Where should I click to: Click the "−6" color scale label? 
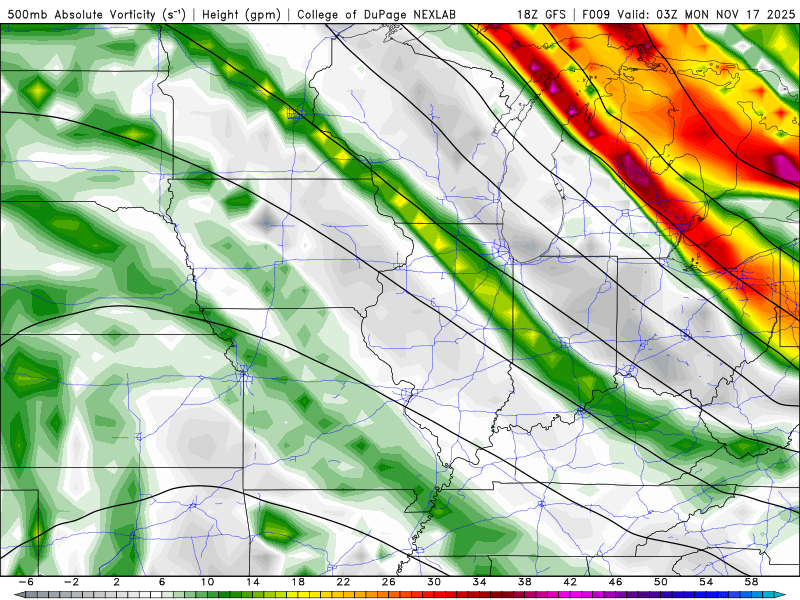pyautogui.click(x=26, y=582)
